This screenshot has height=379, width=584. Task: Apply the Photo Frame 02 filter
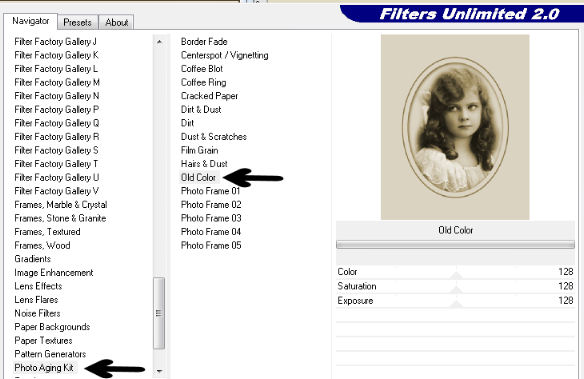(x=211, y=205)
